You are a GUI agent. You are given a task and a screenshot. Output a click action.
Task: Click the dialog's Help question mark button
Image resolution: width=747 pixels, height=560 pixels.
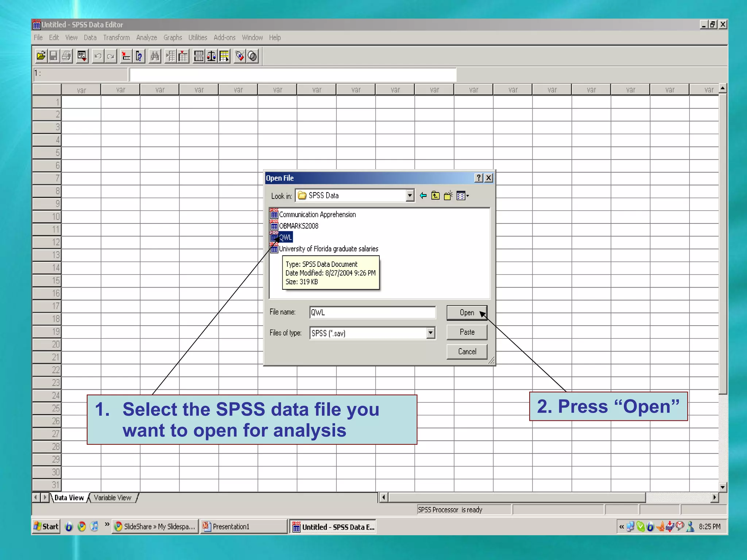pos(479,178)
